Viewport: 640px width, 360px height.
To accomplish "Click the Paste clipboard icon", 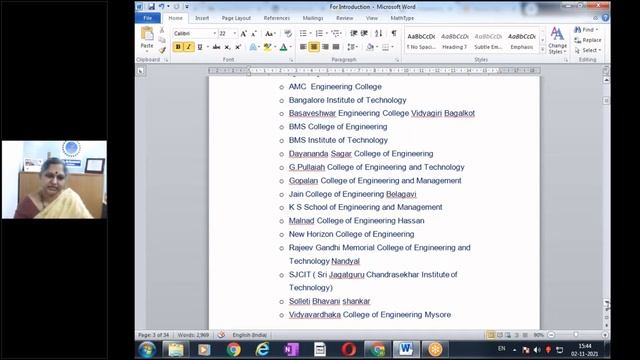I will [x=147, y=34].
